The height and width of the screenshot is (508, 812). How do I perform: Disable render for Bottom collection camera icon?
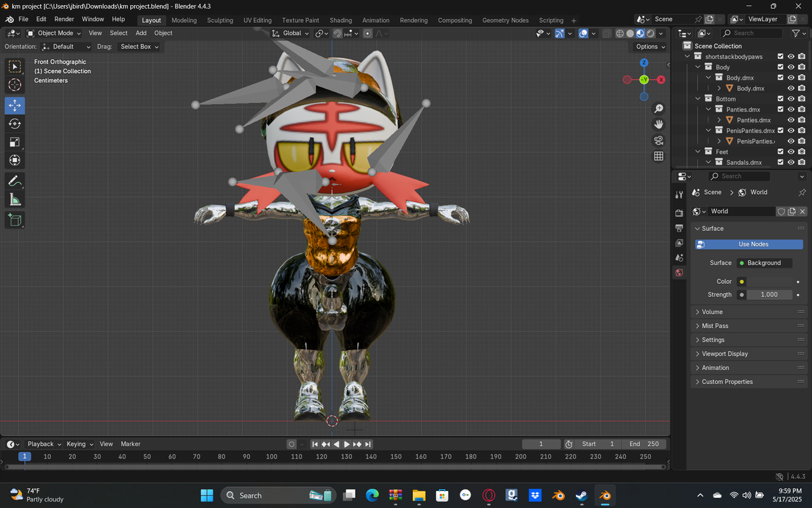(802, 99)
